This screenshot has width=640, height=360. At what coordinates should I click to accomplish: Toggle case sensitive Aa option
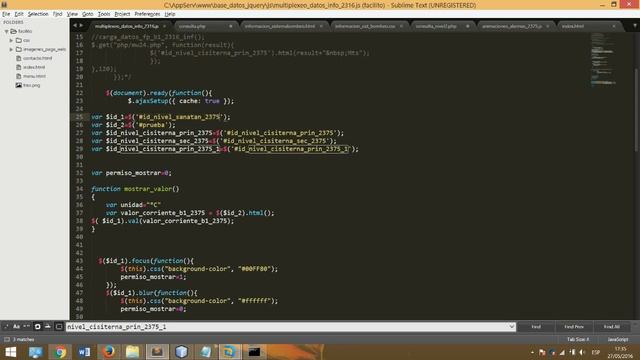tap(16, 327)
